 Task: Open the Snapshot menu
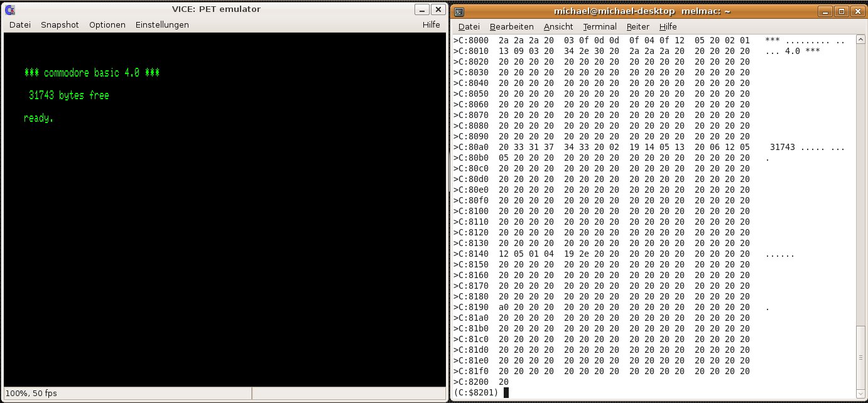60,25
